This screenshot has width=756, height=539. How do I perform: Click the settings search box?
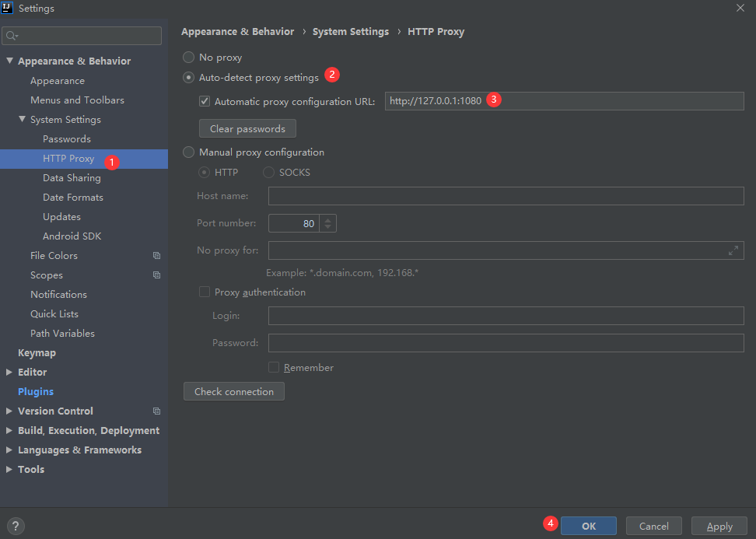pyautogui.click(x=82, y=36)
